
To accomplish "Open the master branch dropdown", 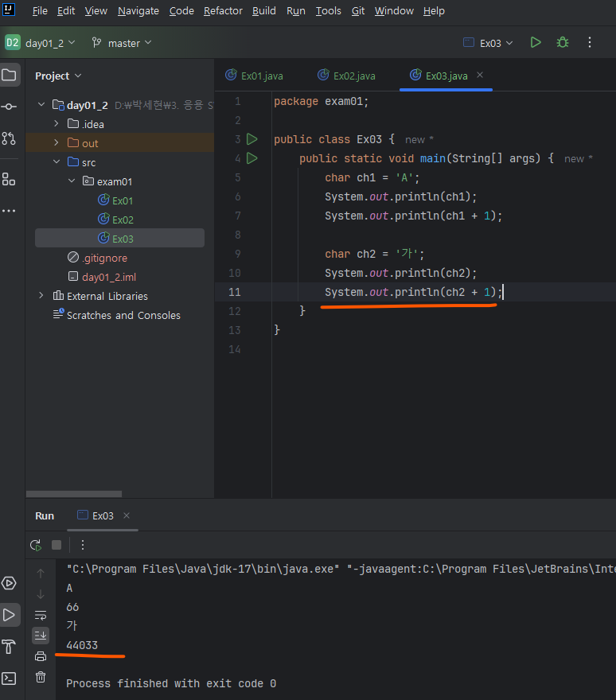I will click(122, 43).
